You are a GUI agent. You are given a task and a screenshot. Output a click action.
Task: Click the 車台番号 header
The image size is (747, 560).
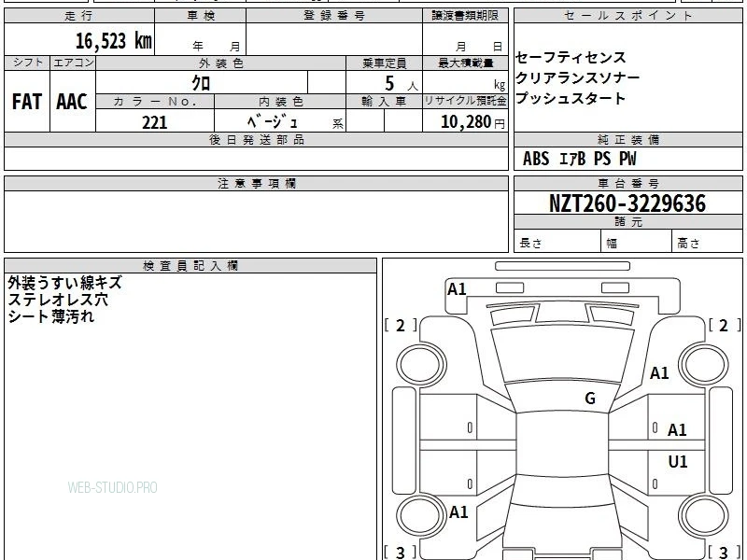point(627,183)
